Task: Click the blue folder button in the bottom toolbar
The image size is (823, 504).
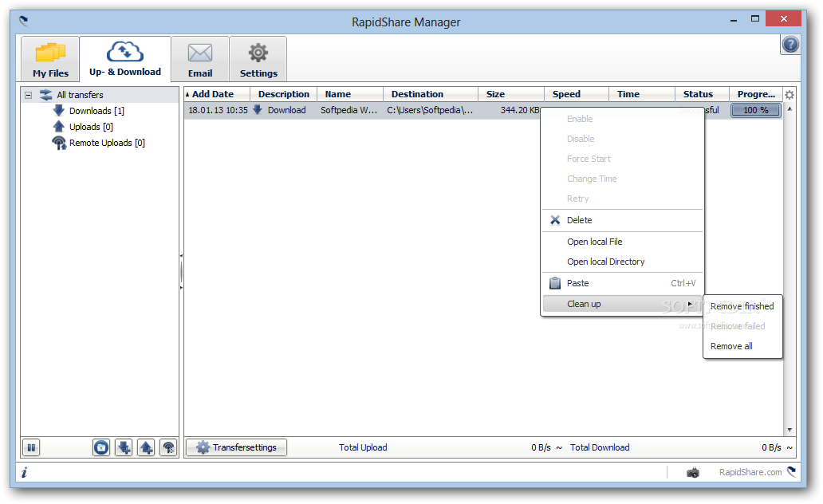Action: (101, 448)
